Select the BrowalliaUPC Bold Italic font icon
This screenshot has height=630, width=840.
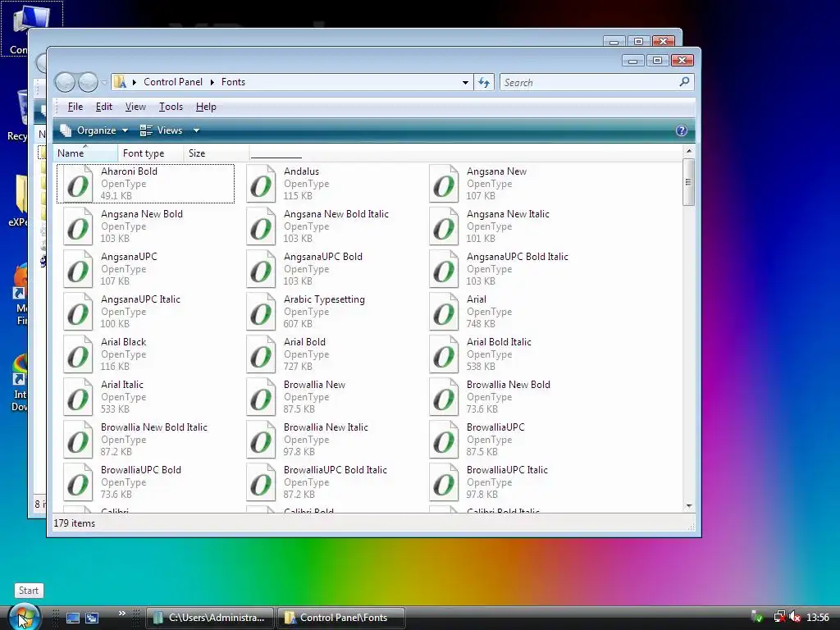(261, 482)
